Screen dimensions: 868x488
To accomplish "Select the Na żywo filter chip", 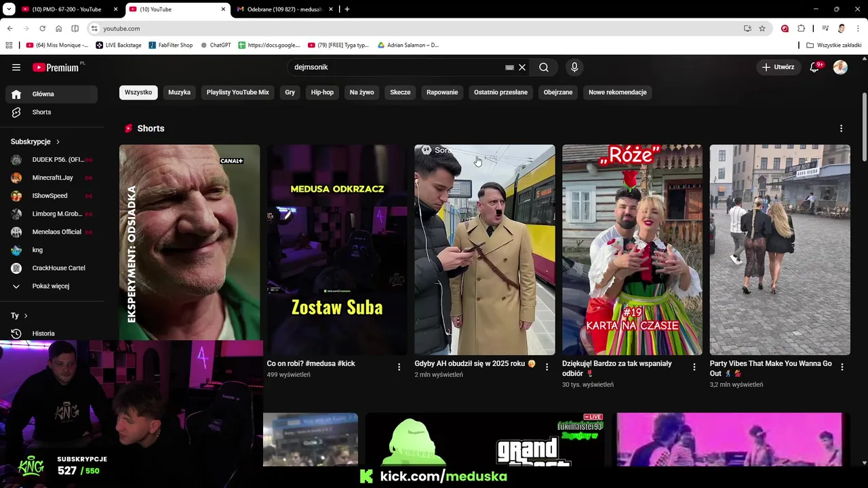I will click(362, 92).
